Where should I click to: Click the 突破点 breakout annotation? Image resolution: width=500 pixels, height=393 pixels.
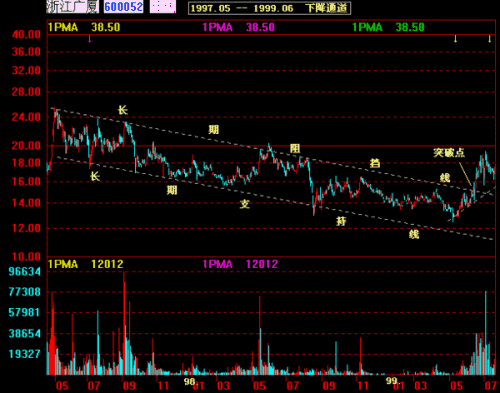[x=449, y=153]
